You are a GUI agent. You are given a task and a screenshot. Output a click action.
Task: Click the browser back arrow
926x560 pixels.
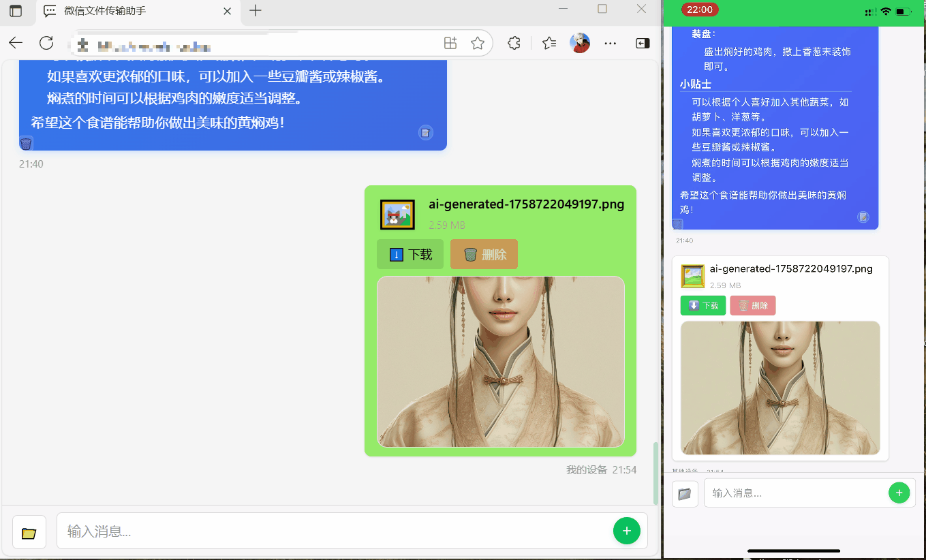coord(16,43)
